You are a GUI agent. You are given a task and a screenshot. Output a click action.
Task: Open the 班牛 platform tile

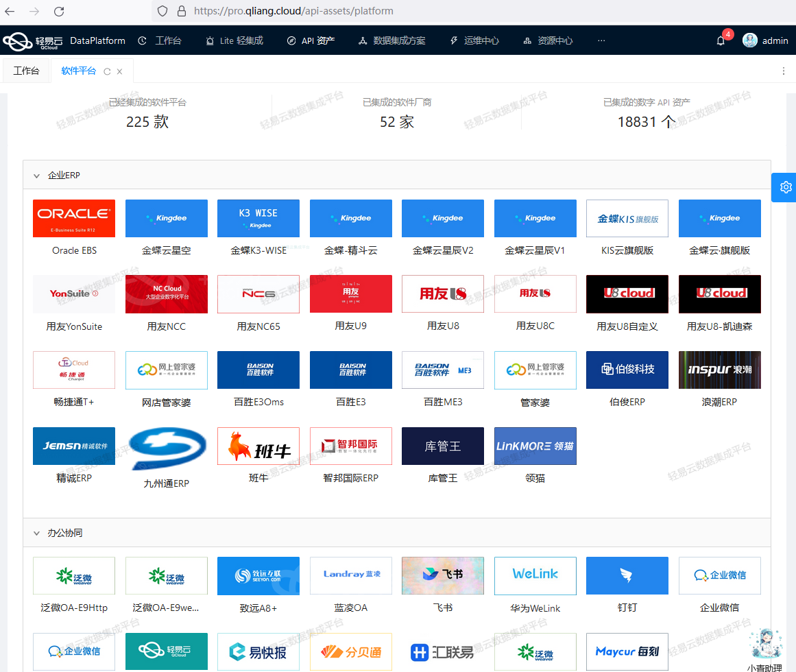pyautogui.click(x=258, y=446)
